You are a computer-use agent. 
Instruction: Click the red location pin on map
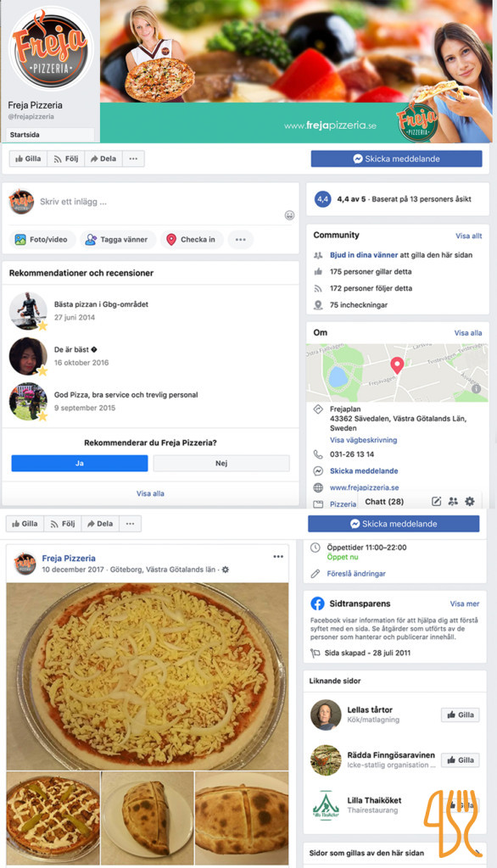[x=397, y=365]
